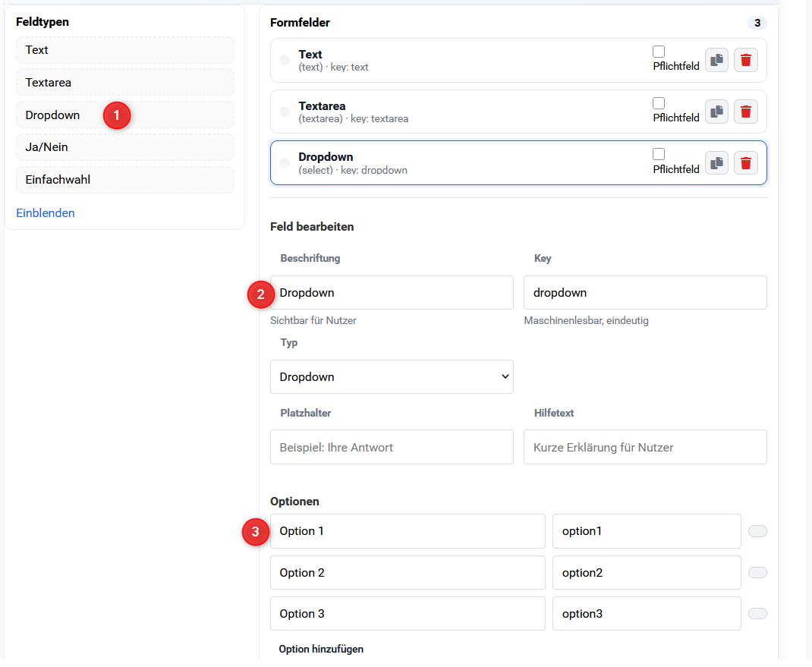Click drag handle dot beside Text field
Image resolution: width=812 pixels, height=667 pixels.
(285, 60)
